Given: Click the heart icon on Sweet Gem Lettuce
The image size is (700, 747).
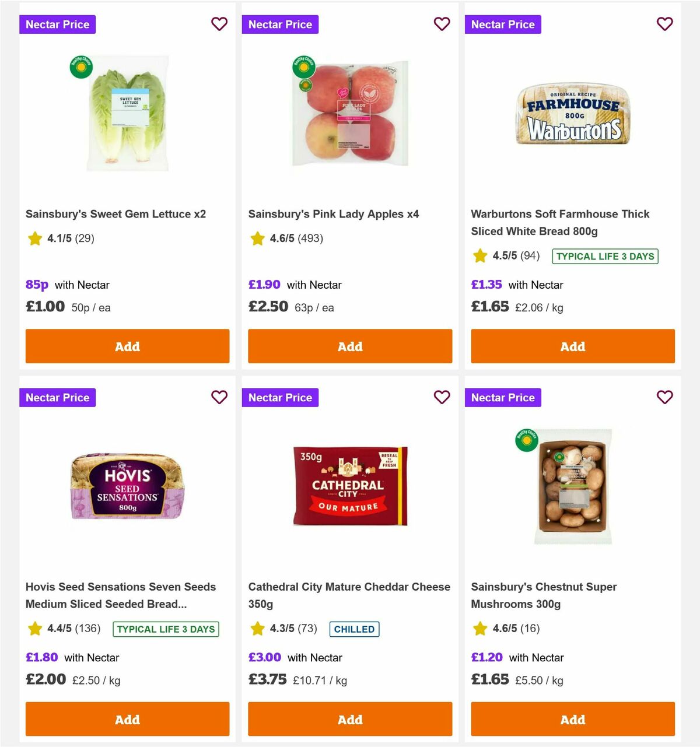Looking at the screenshot, I should (219, 24).
